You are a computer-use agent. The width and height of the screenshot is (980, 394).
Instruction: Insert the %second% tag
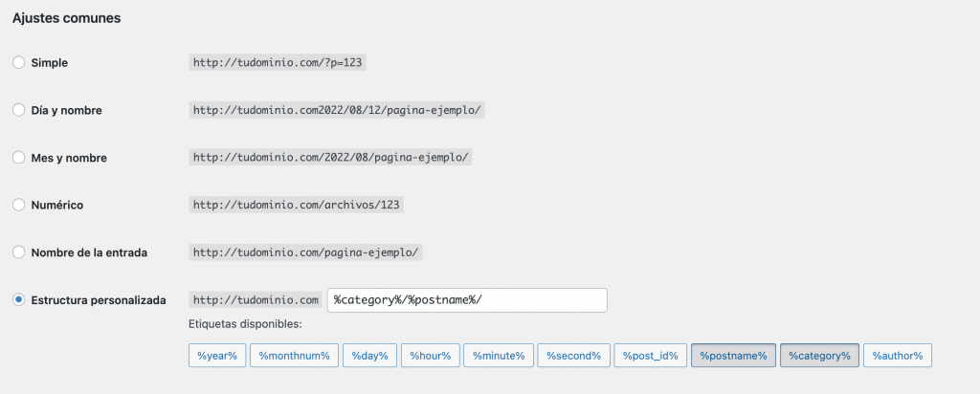click(573, 356)
